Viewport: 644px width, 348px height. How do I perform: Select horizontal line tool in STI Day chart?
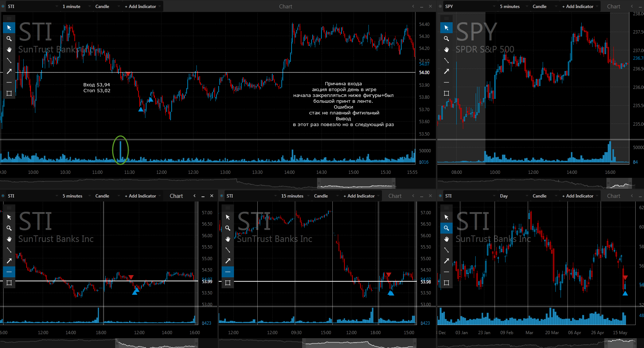tap(446, 272)
